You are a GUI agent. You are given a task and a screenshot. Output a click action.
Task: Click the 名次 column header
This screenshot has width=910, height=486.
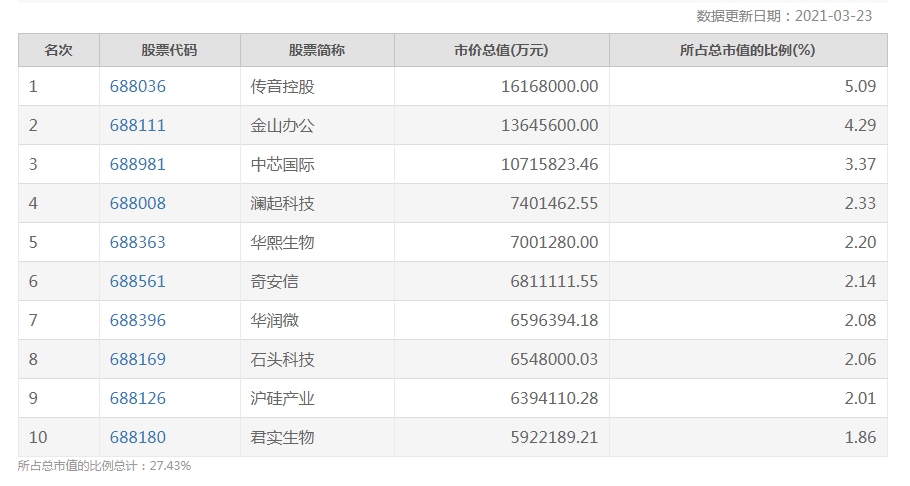pyautogui.click(x=58, y=50)
